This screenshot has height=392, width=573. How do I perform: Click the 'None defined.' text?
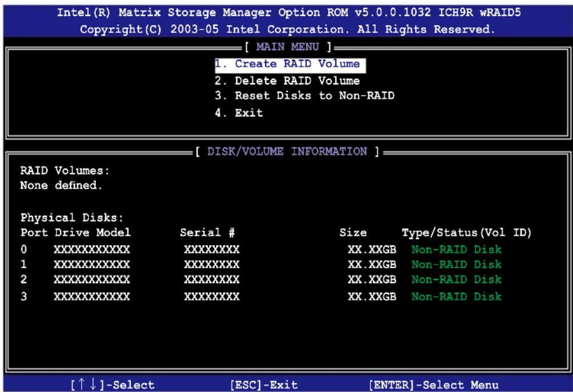coord(61,185)
